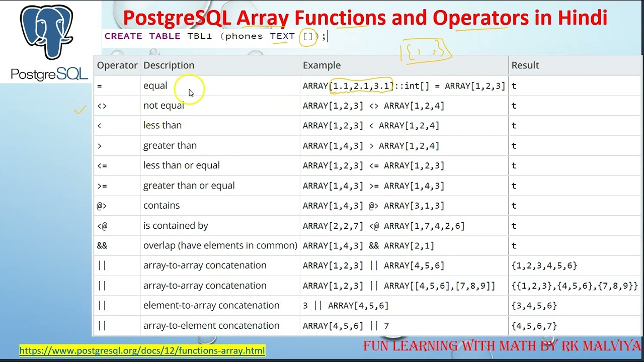Select the Description column header
The image size is (644, 362).
(x=169, y=65)
